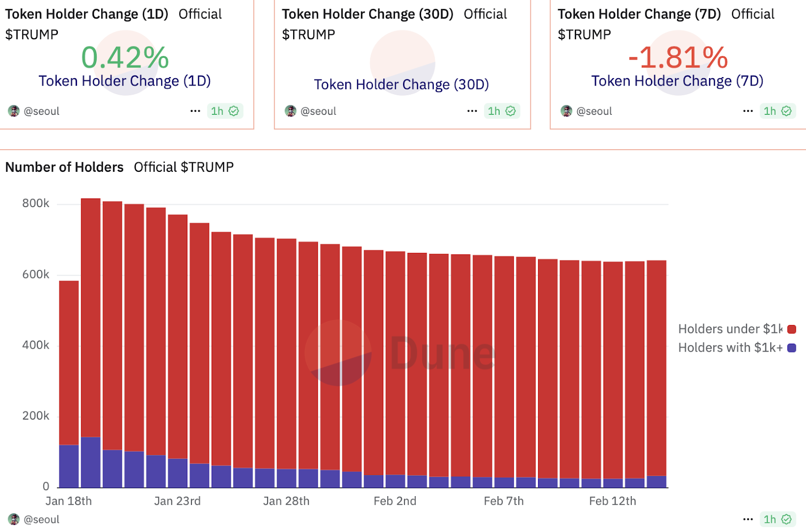Viewport: 806px width, 532px height.
Task: Click the last bar on the chart's right end
Action: [x=656, y=374]
